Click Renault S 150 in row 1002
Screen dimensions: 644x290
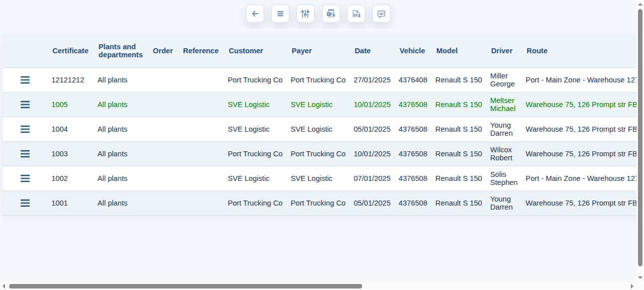[459, 178]
